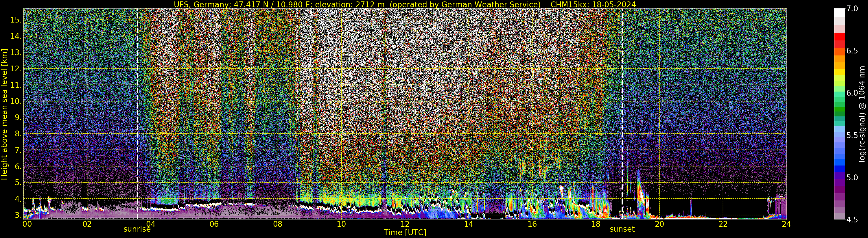Click the '02' tick on the time axis
This screenshot has width=868, height=238.
(x=87, y=224)
